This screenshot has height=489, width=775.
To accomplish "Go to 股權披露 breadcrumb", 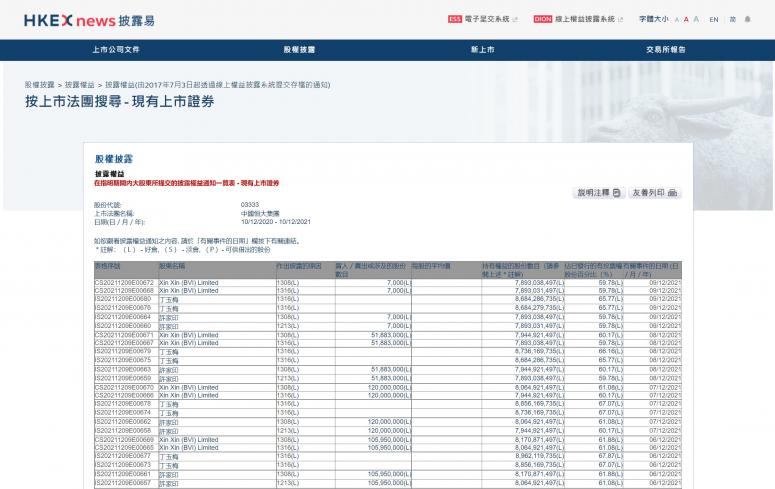I will pyautogui.click(x=40, y=85).
